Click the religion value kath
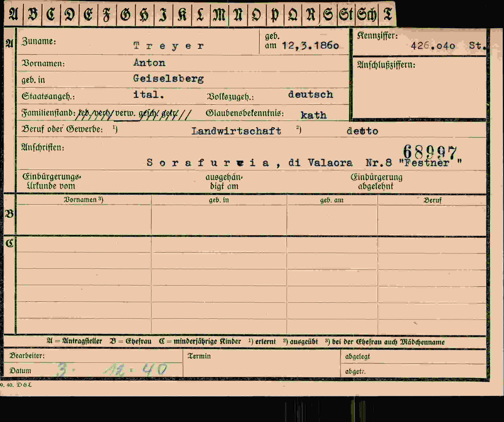Viewport: 504px width, 422px height. pyautogui.click(x=314, y=115)
